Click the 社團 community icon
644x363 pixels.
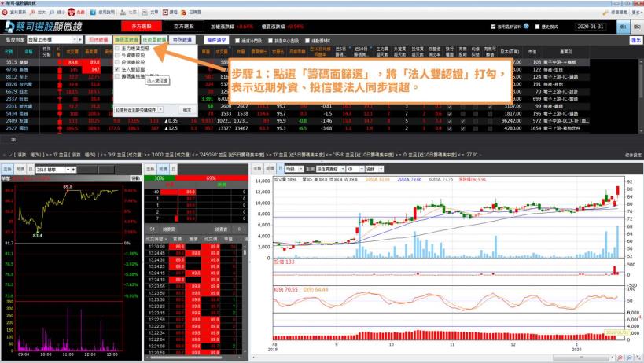coord(123,13)
